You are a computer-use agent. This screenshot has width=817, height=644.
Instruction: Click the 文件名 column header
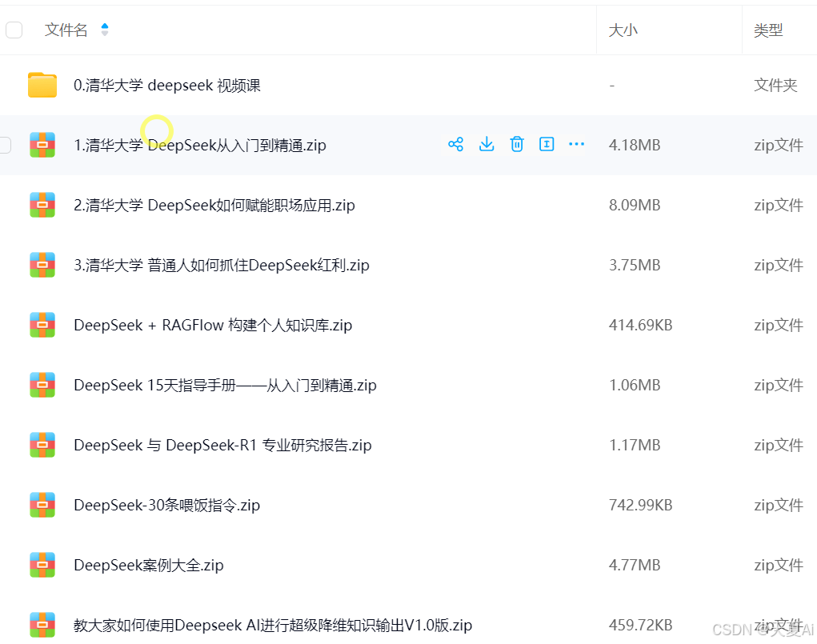pos(66,30)
